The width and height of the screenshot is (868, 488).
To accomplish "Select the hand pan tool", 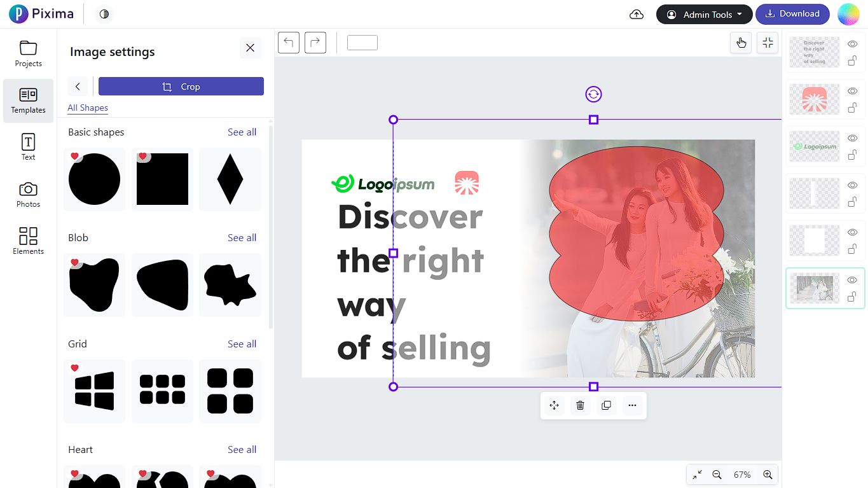I will click(x=741, y=43).
